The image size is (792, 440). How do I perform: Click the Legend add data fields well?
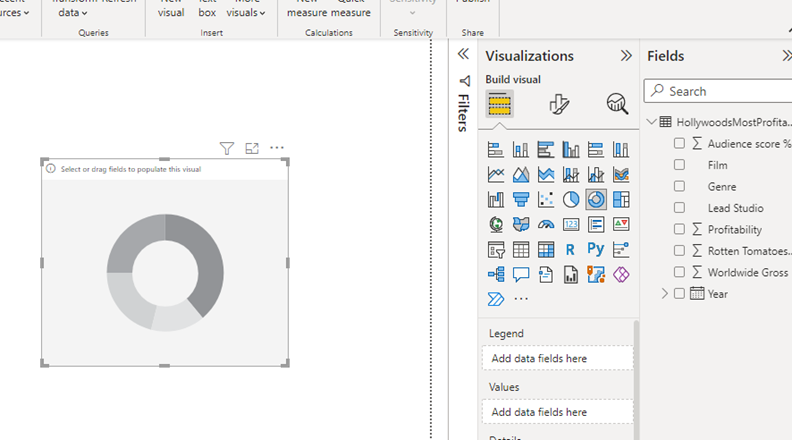coord(558,358)
